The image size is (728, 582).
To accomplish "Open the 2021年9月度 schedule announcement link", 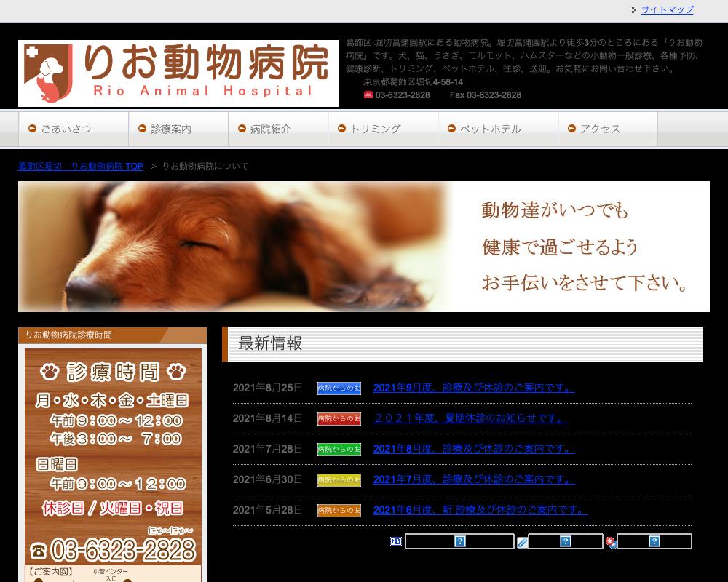I will point(472,388).
